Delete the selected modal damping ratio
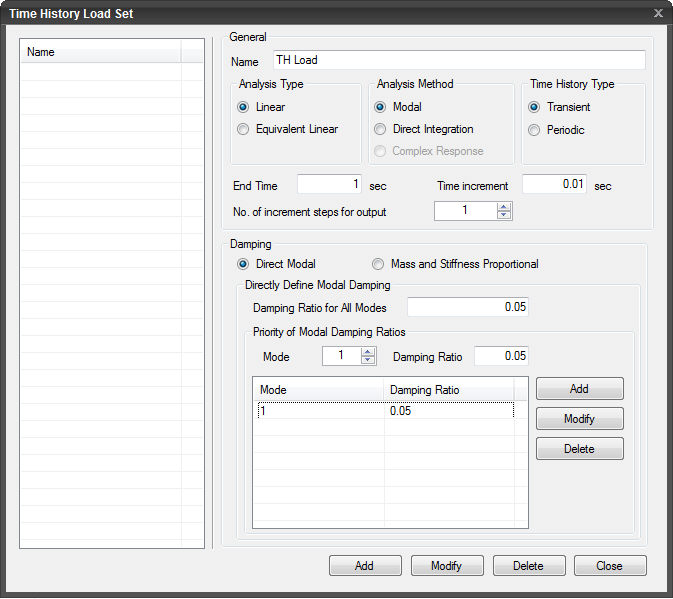The height and width of the screenshot is (599, 673). click(x=579, y=449)
